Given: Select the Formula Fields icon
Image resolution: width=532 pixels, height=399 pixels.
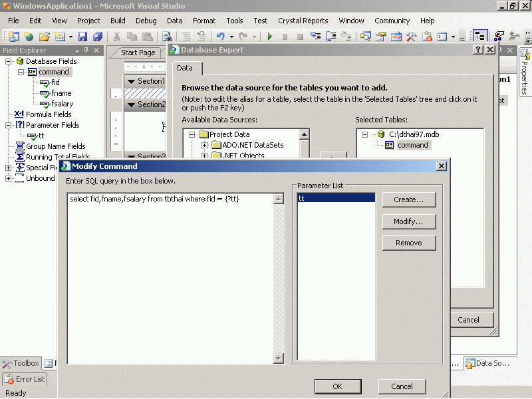Looking at the screenshot, I should [19, 114].
